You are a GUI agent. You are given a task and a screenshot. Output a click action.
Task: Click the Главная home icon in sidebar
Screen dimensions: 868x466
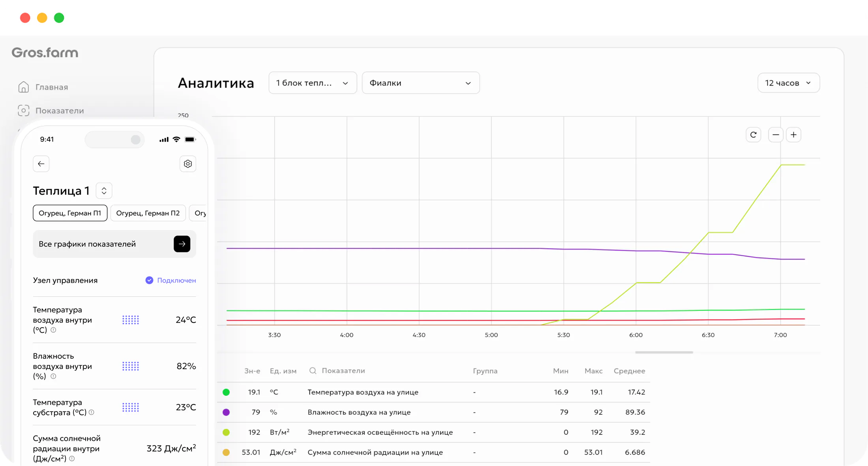(24, 87)
